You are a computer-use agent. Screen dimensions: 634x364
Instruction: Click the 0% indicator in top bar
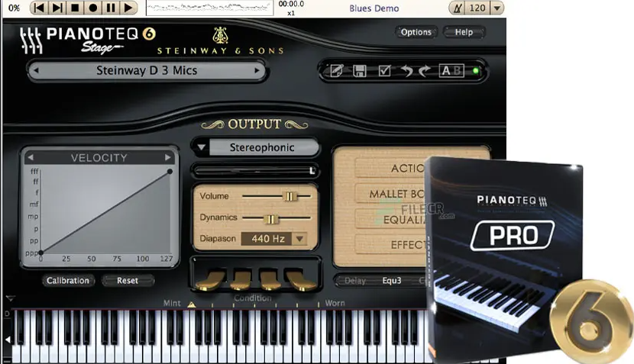(14, 8)
